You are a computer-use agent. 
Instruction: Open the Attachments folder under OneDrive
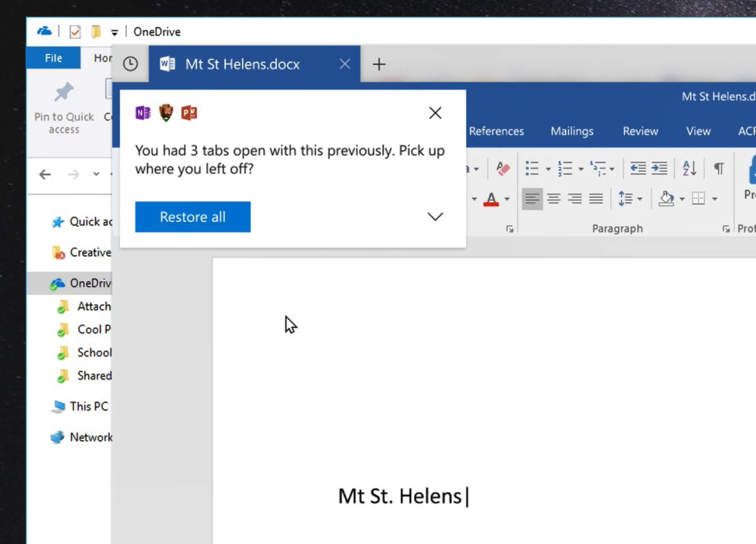[x=85, y=306]
